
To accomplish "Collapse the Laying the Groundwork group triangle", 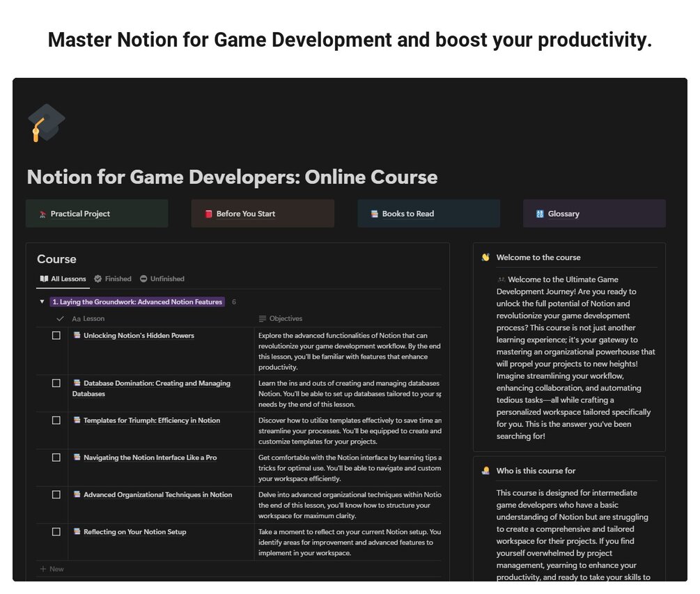I will pyautogui.click(x=42, y=302).
